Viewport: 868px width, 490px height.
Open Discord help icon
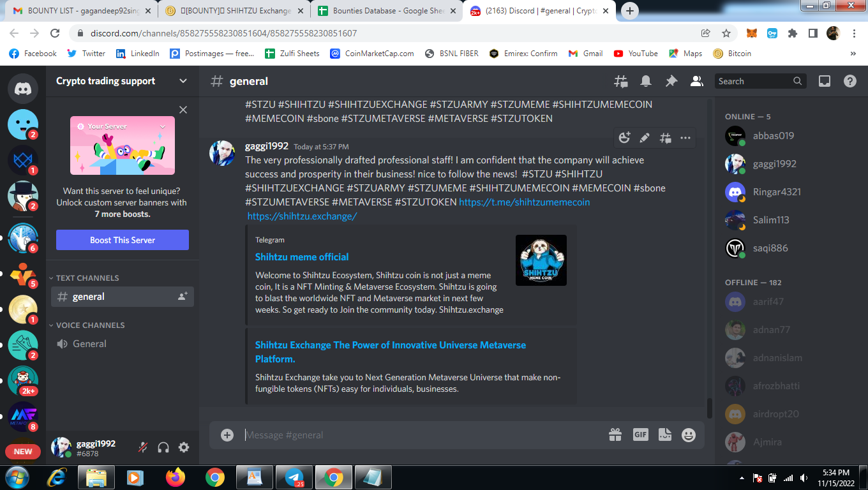tap(850, 81)
